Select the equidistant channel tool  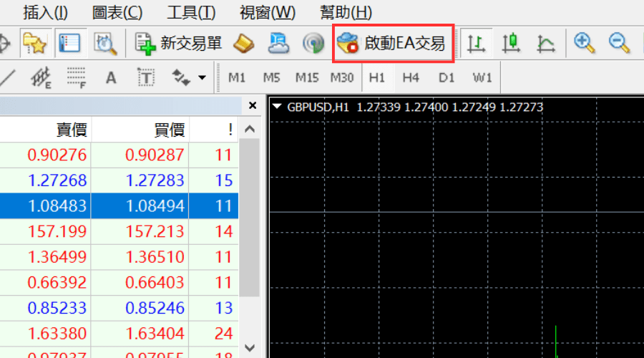pyautogui.click(x=41, y=77)
